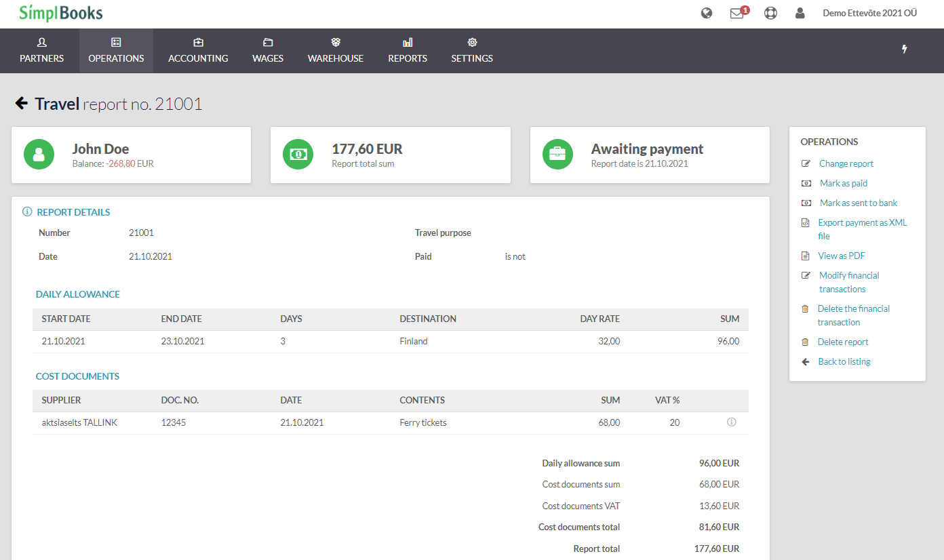This screenshot has width=944, height=560.
Task: Click Delete the financial transaction link
Action: coord(854,315)
